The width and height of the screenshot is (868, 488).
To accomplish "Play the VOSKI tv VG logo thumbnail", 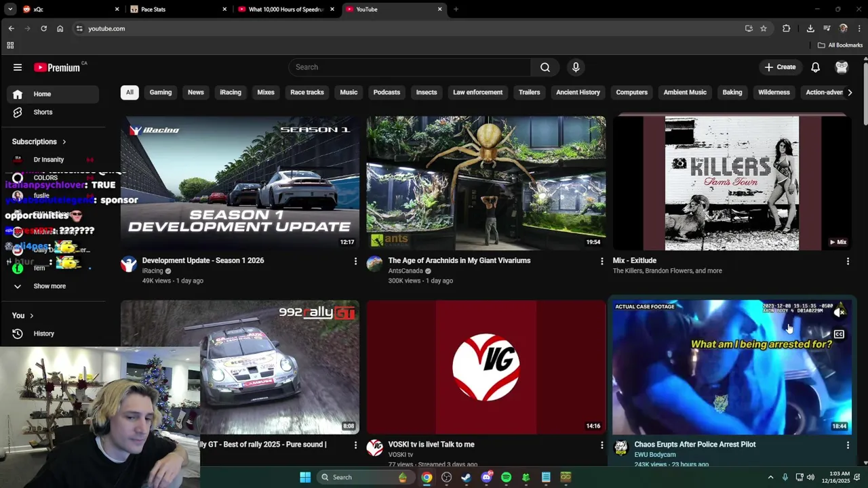I will coord(486,367).
